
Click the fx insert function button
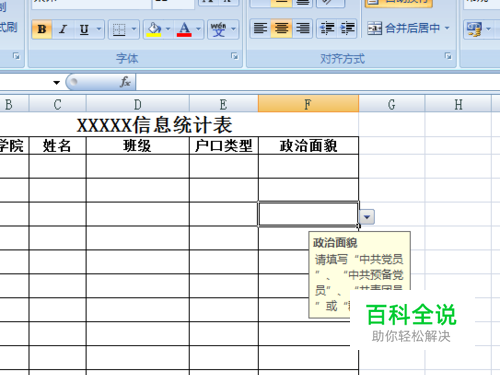pyautogui.click(x=125, y=82)
